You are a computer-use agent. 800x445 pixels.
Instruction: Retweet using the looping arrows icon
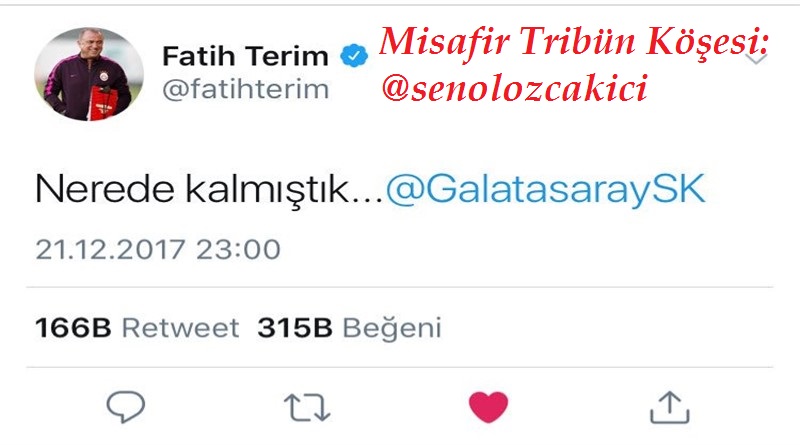[307, 407]
